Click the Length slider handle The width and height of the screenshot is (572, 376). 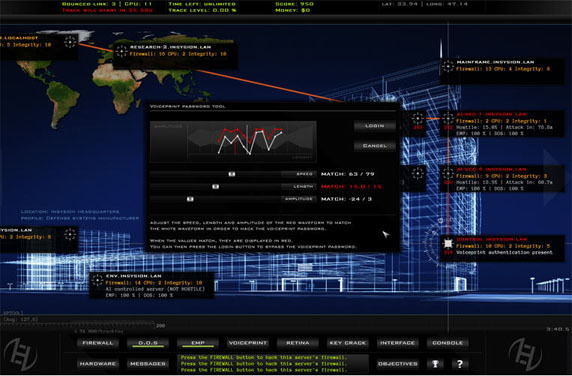(x=216, y=186)
